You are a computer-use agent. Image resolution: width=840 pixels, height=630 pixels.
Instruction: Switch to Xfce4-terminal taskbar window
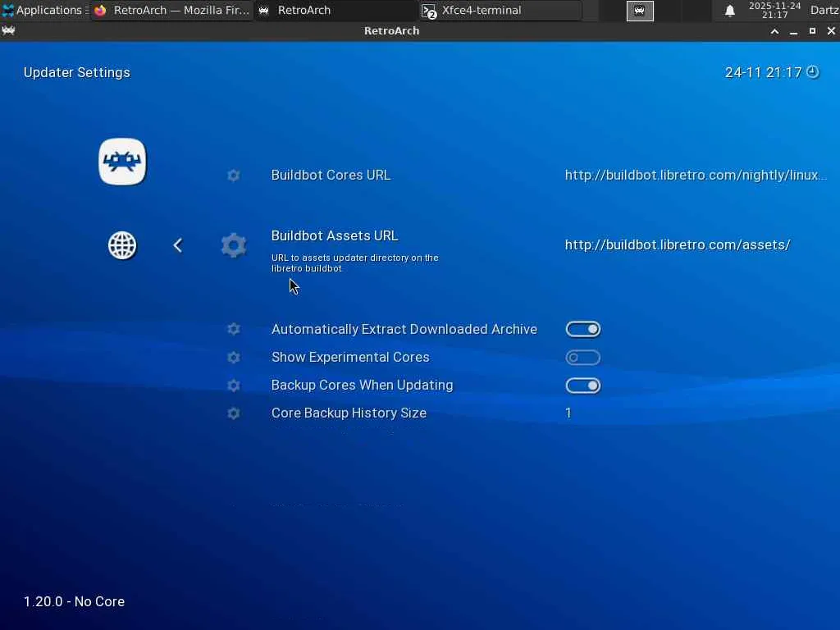tap(500, 10)
